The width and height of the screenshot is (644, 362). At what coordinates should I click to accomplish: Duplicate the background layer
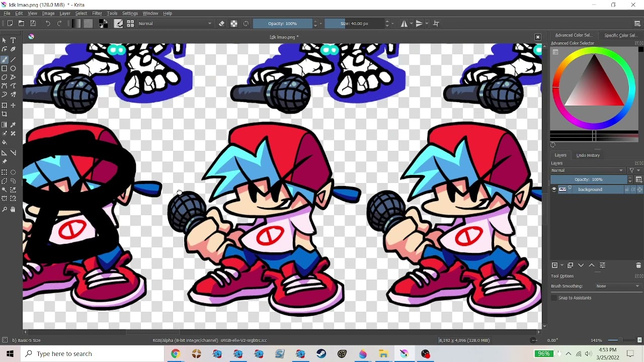coord(570,265)
